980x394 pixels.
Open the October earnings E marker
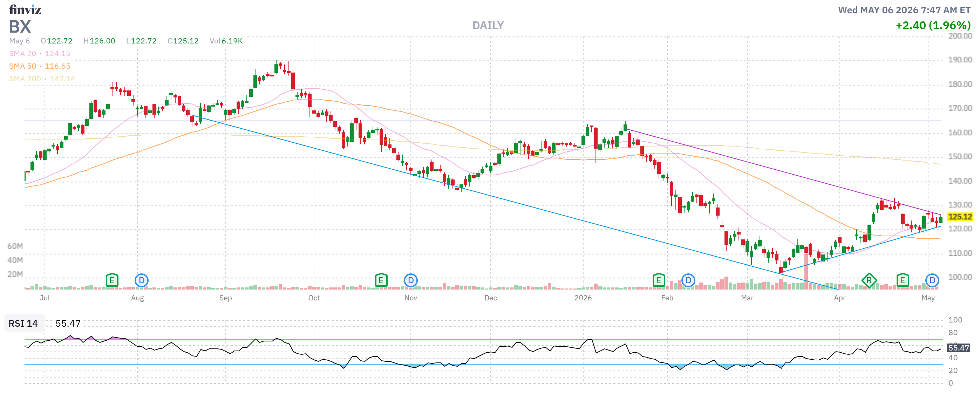(x=381, y=281)
